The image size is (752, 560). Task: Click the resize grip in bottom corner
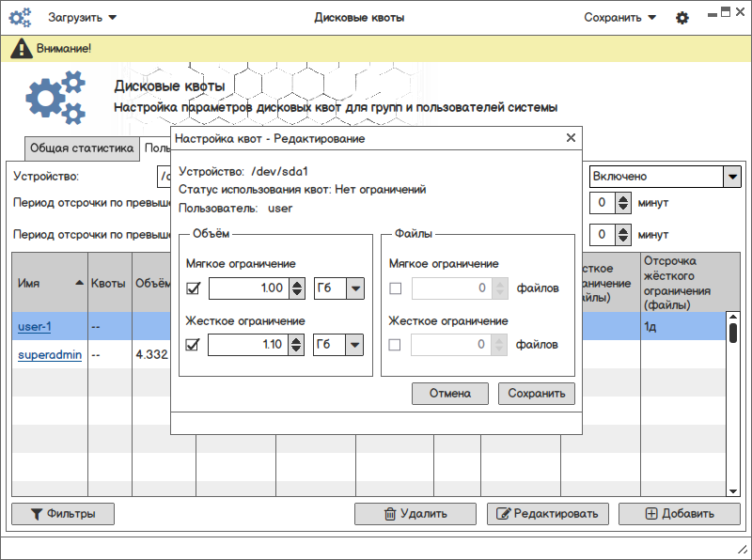tap(743, 550)
